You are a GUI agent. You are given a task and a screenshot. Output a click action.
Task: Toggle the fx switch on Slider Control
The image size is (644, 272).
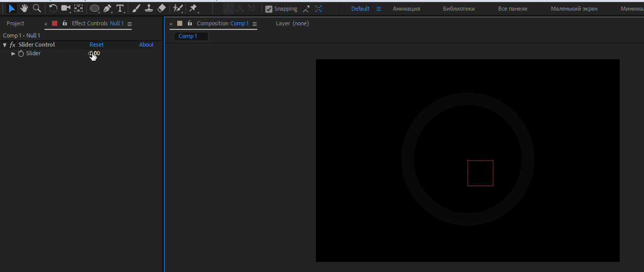click(13, 45)
